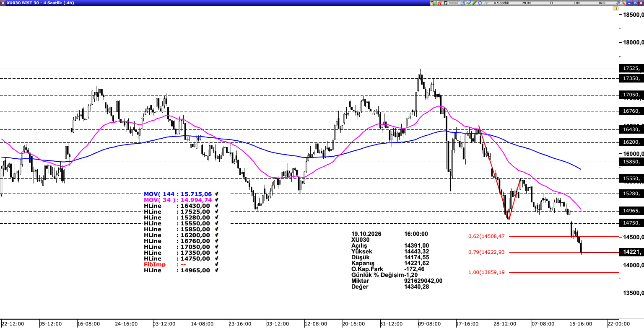Screen dimensions: 644x328
Task: Open the chart-style icon left of the pencil
Action: (468, 3)
